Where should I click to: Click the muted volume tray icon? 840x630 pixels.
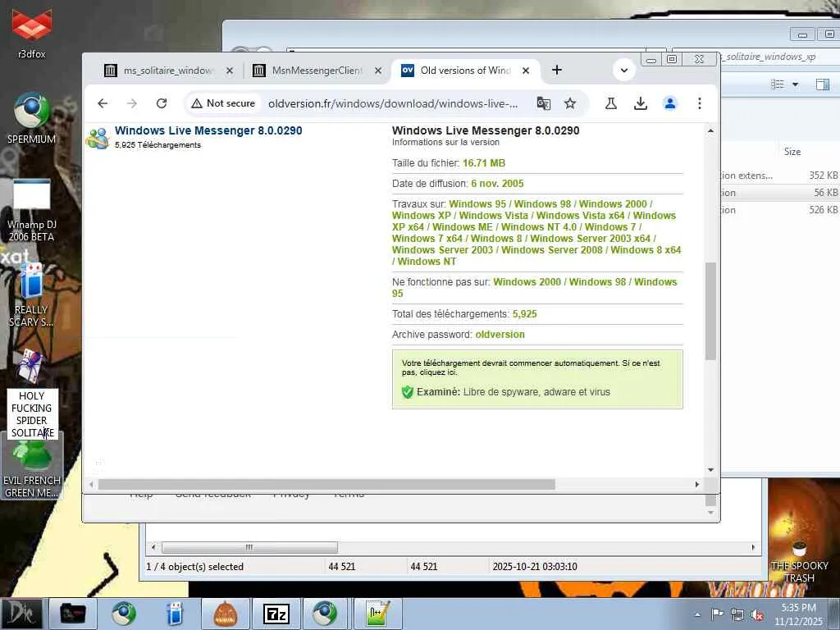pos(757,615)
